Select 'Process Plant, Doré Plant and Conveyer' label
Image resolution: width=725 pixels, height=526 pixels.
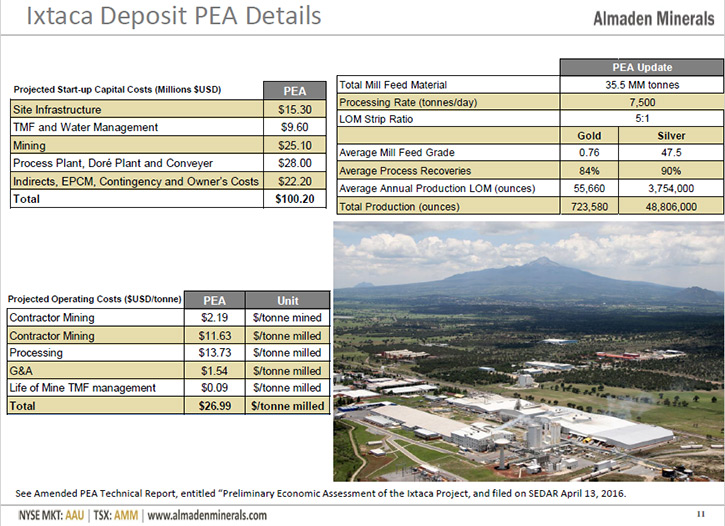pyautogui.click(x=113, y=163)
